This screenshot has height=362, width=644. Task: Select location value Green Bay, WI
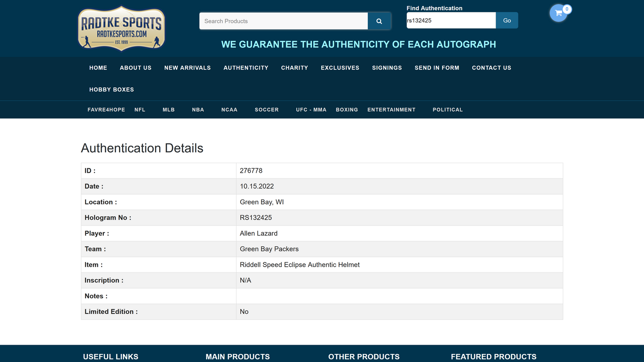262,202
